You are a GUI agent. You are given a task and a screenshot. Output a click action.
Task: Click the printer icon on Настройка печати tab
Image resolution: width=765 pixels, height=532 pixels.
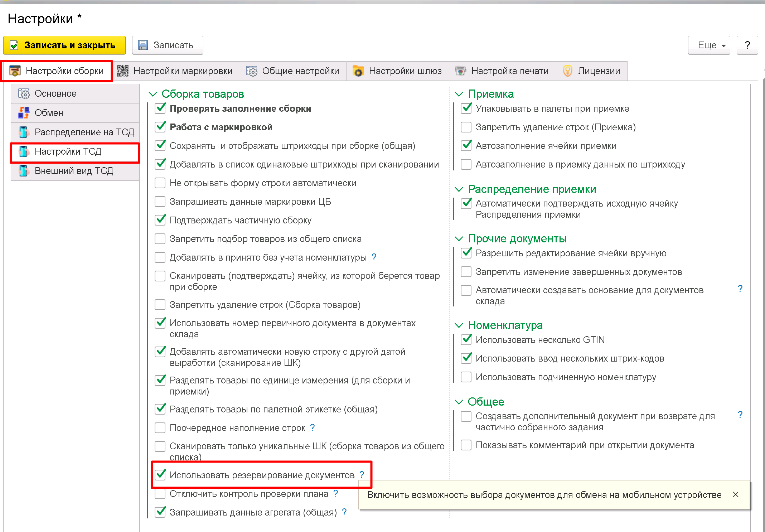point(460,71)
